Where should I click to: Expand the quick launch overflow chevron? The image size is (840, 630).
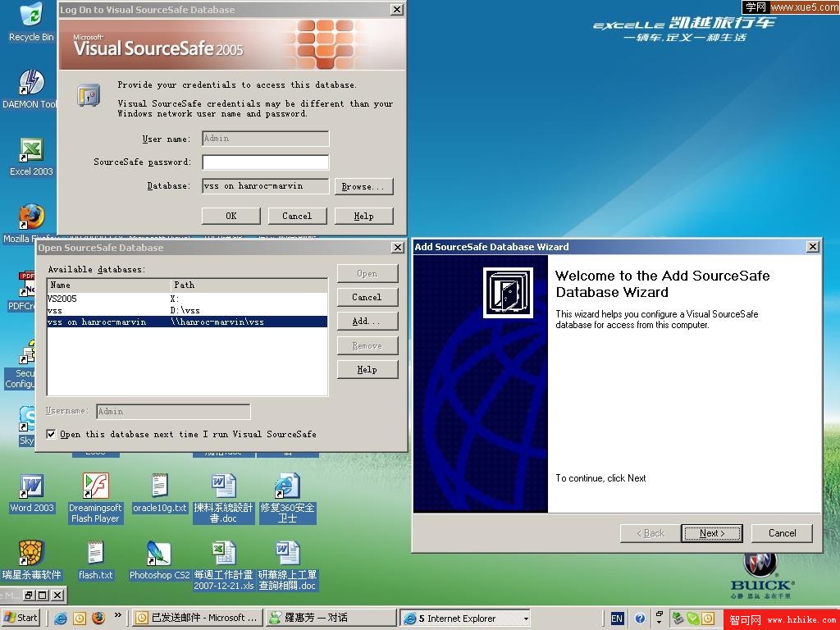pyautogui.click(x=118, y=615)
